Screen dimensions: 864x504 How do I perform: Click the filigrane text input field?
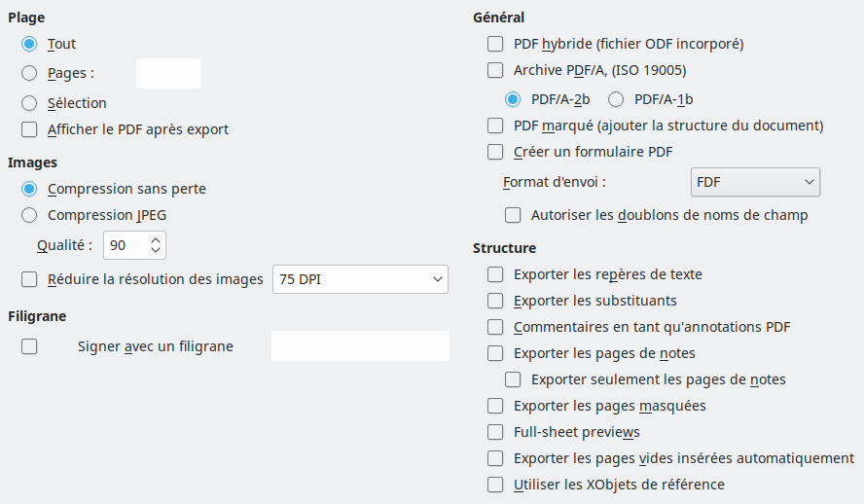360,346
